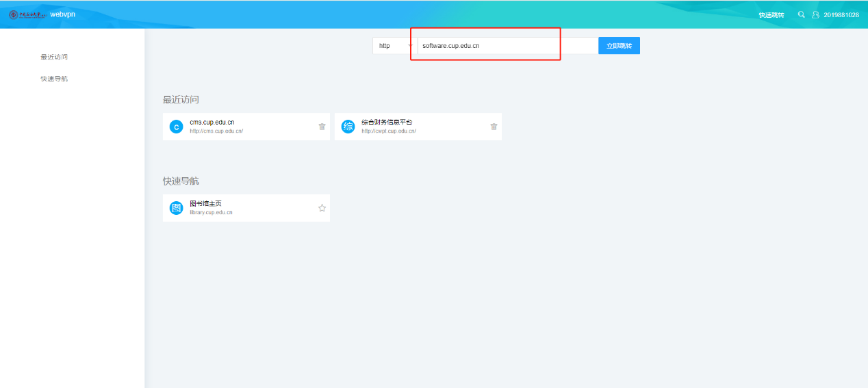Image resolution: width=868 pixels, height=388 pixels.
Task: Open the 图书馆主页 title link
Action: click(205, 204)
